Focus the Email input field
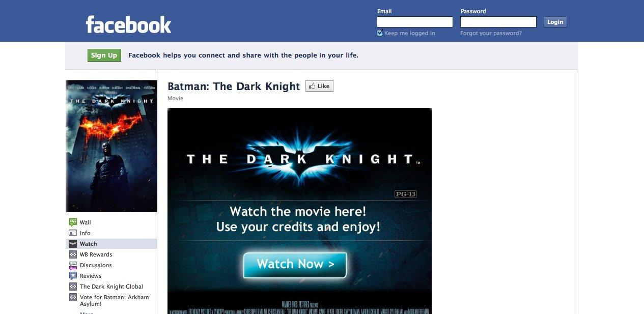The image size is (644, 314). 415,22
